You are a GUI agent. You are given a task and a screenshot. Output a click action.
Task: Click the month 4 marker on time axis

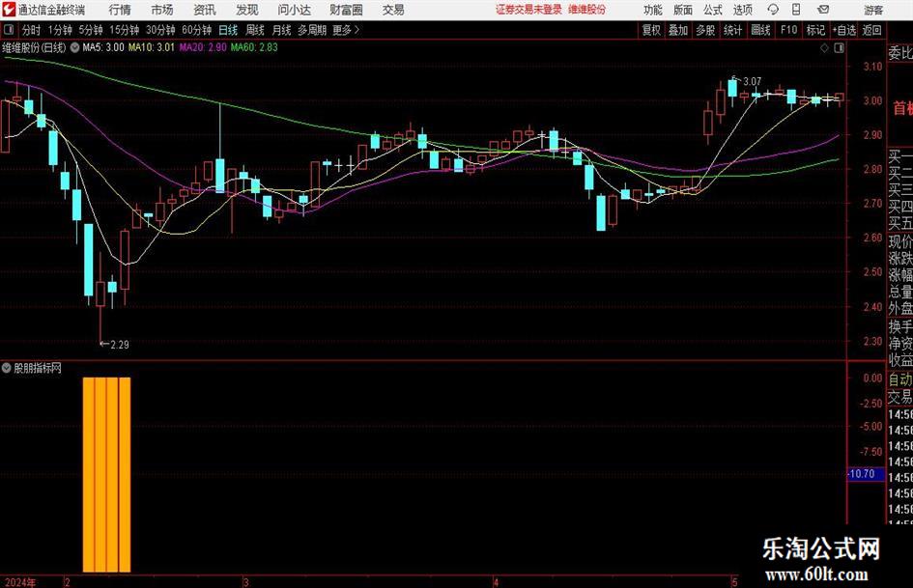click(x=496, y=582)
